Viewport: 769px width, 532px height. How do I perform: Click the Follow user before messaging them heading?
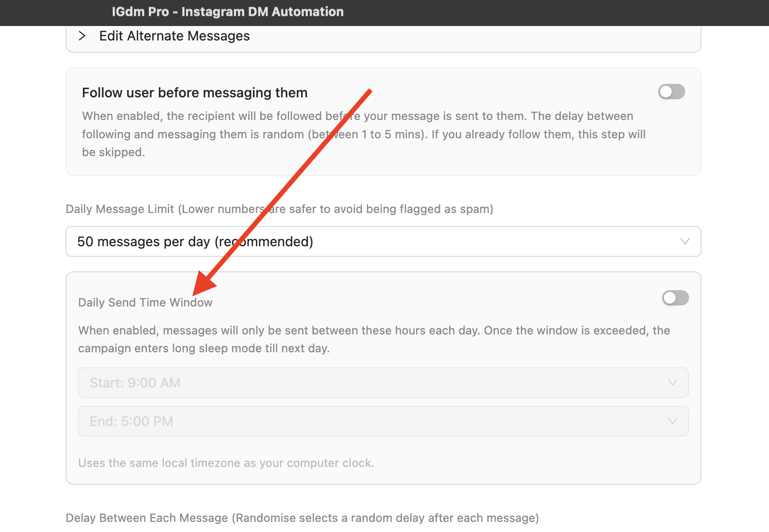click(x=195, y=93)
